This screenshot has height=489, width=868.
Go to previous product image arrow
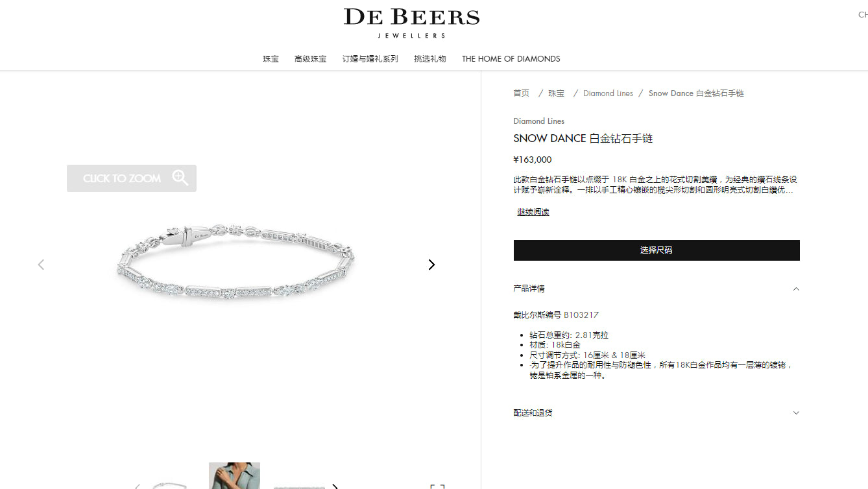[x=41, y=265]
